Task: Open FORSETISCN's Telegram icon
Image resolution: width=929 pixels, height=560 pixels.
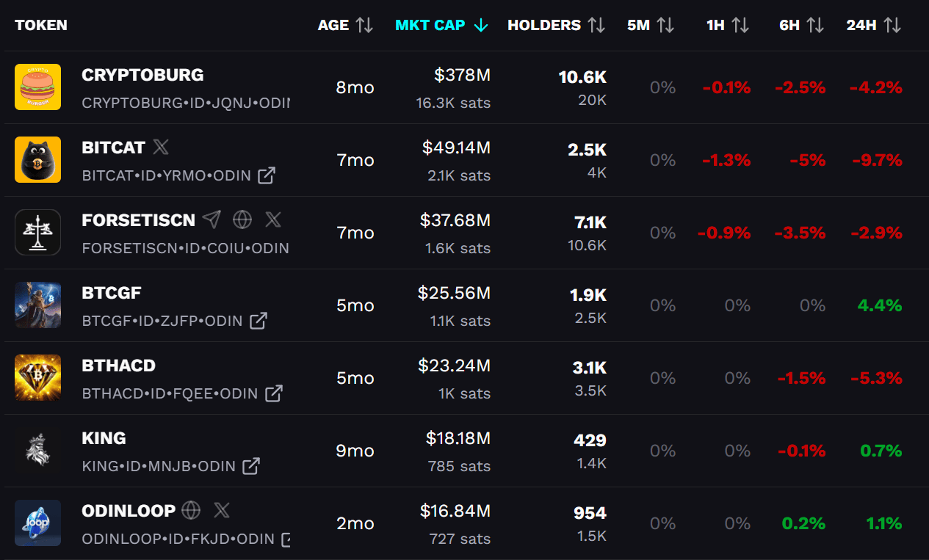Action: pos(212,219)
